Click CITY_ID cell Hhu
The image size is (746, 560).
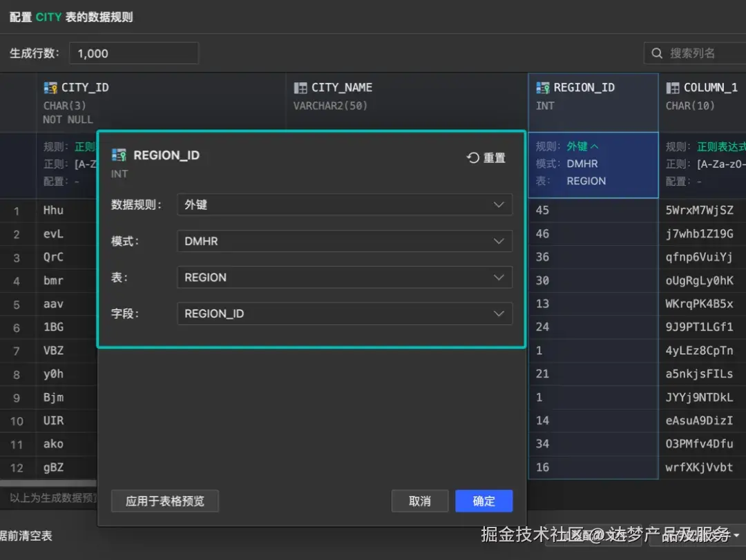pyautogui.click(x=66, y=211)
